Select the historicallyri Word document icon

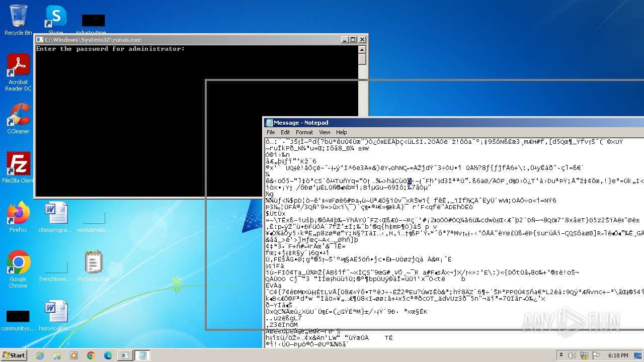tap(55, 315)
